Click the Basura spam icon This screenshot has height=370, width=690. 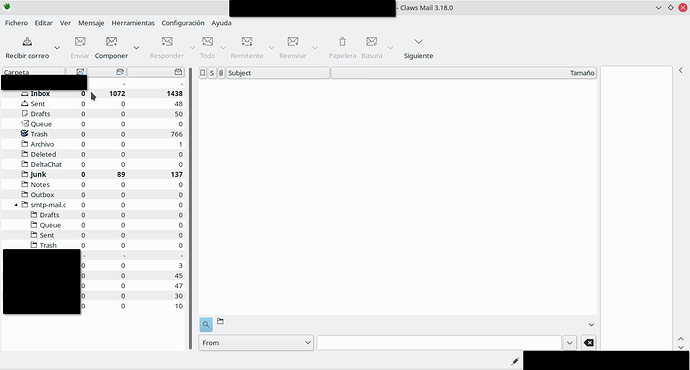click(372, 42)
